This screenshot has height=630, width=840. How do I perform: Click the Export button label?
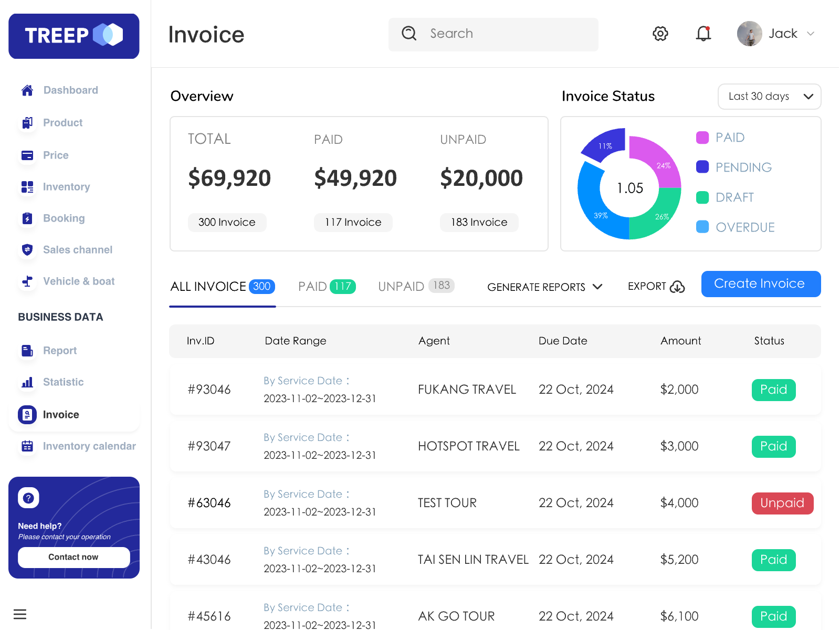pyautogui.click(x=647, y=287)
